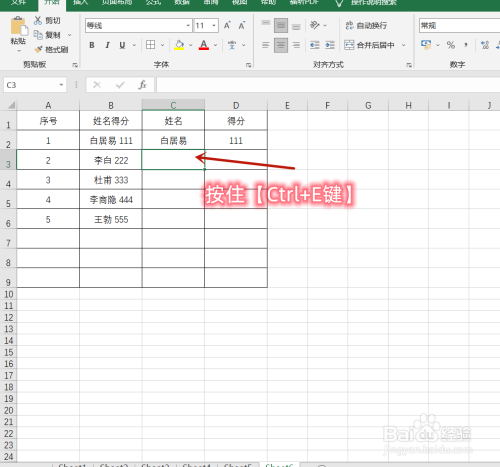Apply comma style number format
Image resolution: width=500 pixels, height=467 pixels.
click(x=466, y=45)
